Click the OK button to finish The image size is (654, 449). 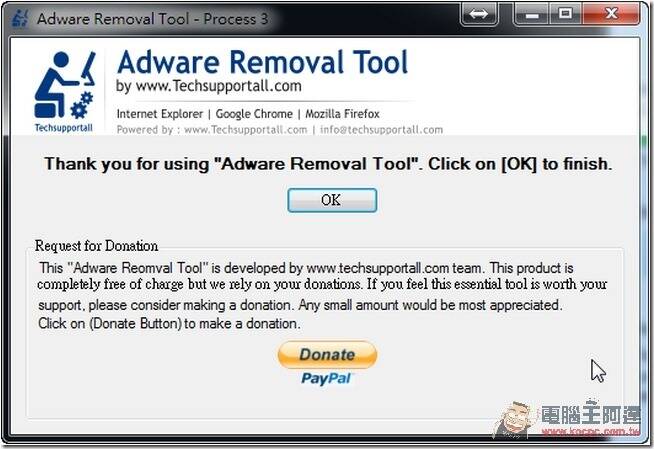332,200
